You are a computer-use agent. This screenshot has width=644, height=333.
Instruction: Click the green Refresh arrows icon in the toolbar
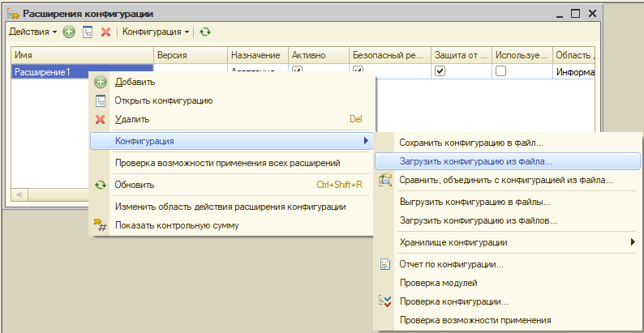pyautogui.click(x=205, y=32)
